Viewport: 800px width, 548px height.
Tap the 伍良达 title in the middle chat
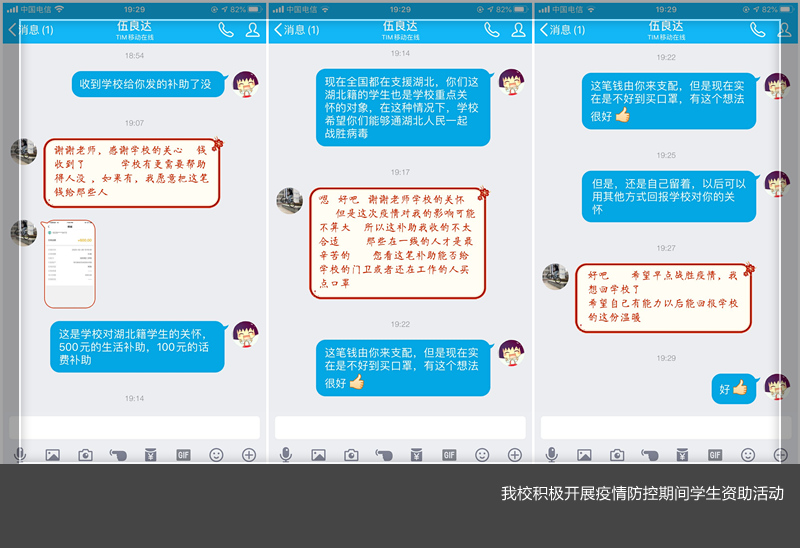[x=400, y=26]
